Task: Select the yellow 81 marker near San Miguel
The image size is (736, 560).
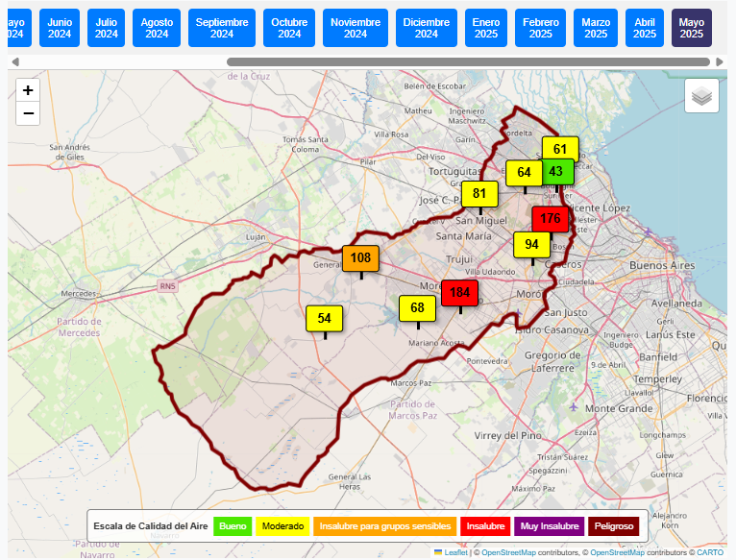Action: [x=479, y=194]
